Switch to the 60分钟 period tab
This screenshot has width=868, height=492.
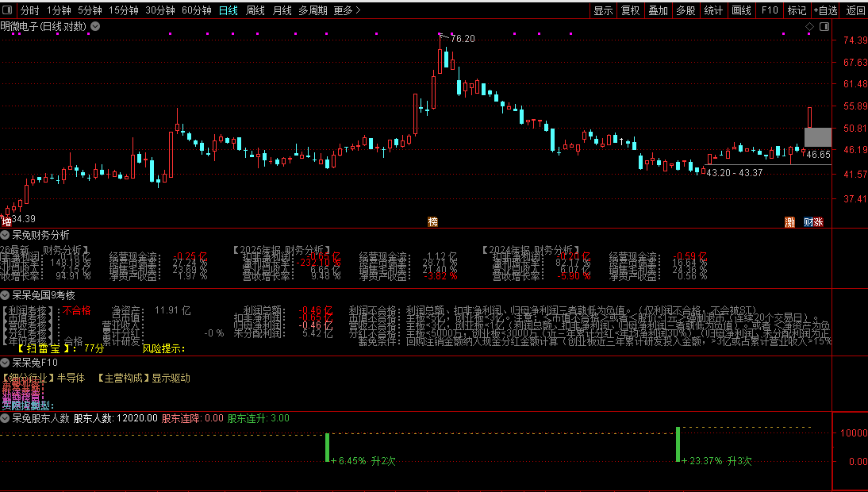[197, 10]
